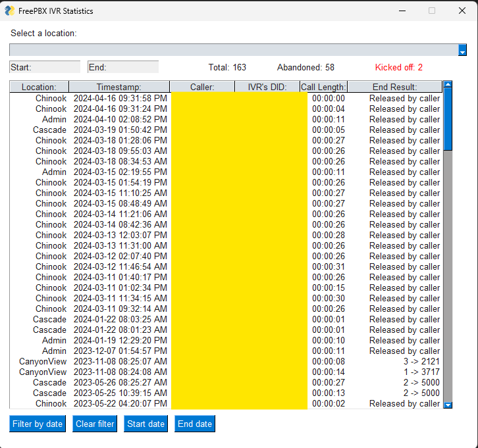Image resolution: width=478 pixels, height=448 pixels.
Task: Click the End date display field
Action: point(123,67)
